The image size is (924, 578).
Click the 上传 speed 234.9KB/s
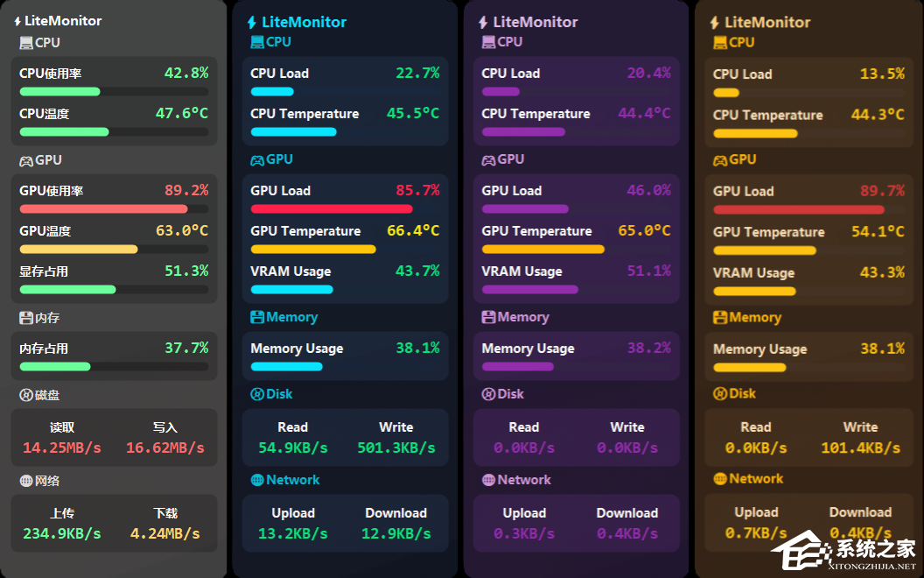pyautogui.click(x=62, y=533)
